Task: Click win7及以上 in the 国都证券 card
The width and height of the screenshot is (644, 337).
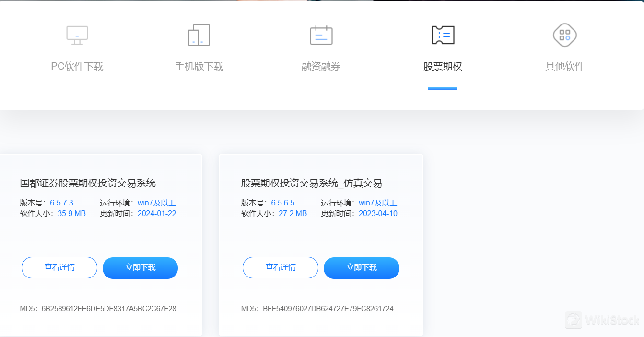Action: [x=157, y=203]
